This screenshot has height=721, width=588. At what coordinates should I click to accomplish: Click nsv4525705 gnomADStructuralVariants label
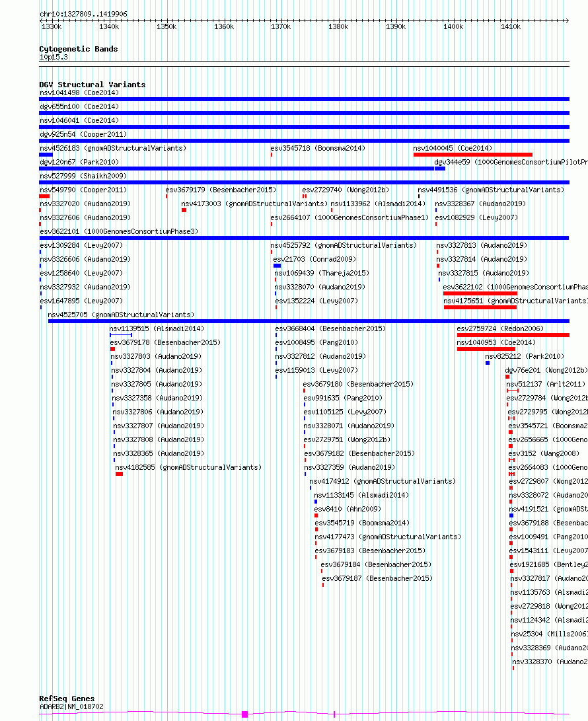[x=121, y=315]
